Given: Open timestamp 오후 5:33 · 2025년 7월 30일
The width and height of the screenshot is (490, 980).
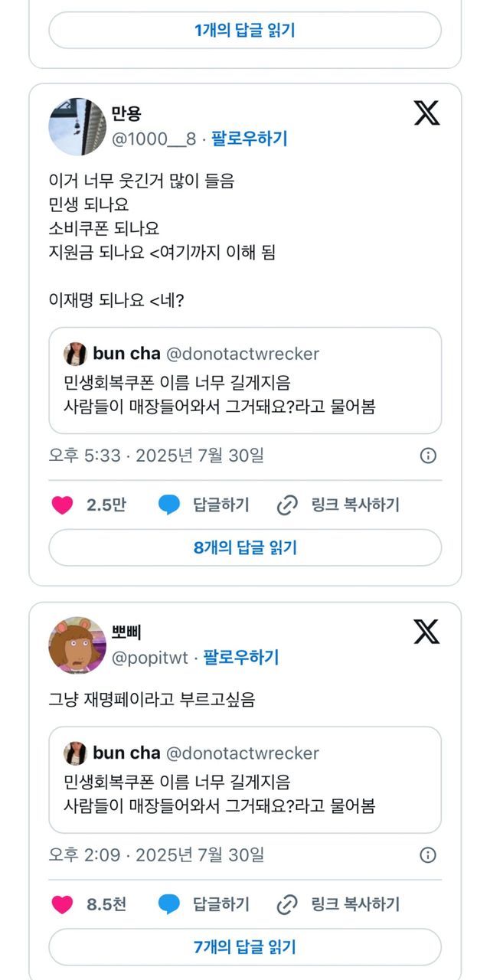Looking at the screenshot, I should 156,456.
